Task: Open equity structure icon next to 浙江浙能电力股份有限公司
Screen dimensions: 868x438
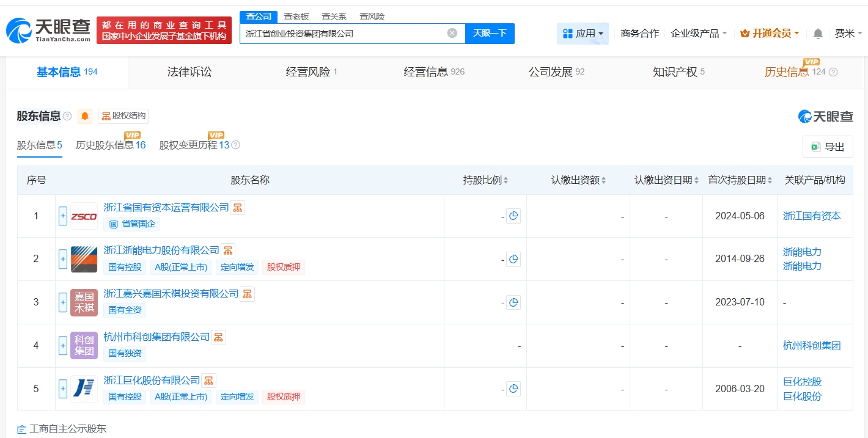Action: pos(228,250)
